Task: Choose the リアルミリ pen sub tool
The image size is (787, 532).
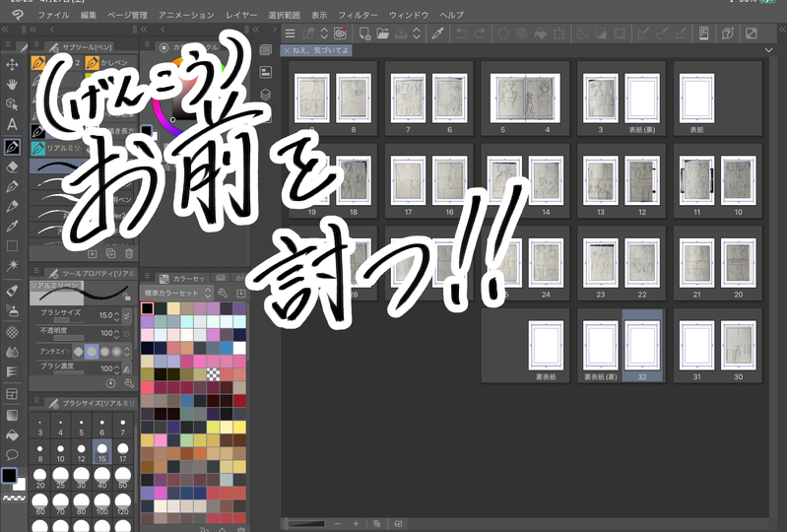Action: click(57, 148)
